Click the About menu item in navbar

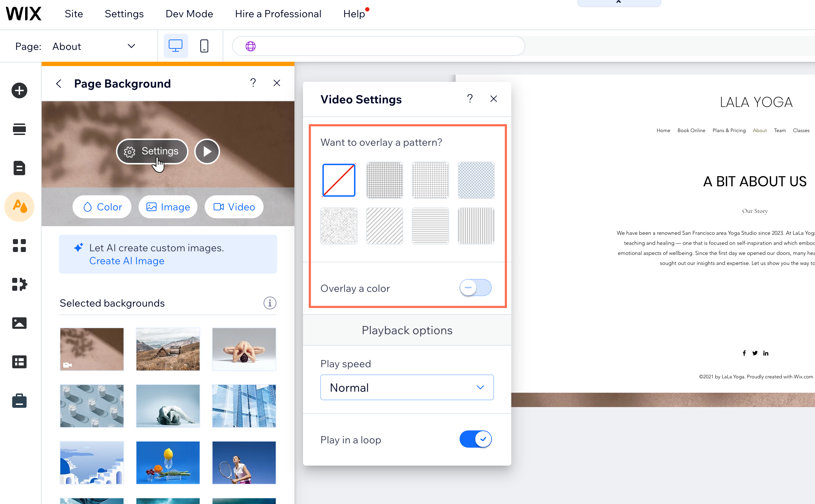pos(760,130)
